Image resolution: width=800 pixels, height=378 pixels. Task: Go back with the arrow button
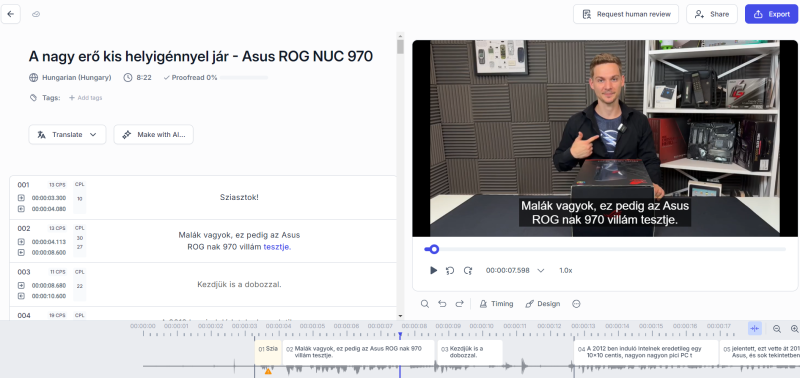coord(11,14)
